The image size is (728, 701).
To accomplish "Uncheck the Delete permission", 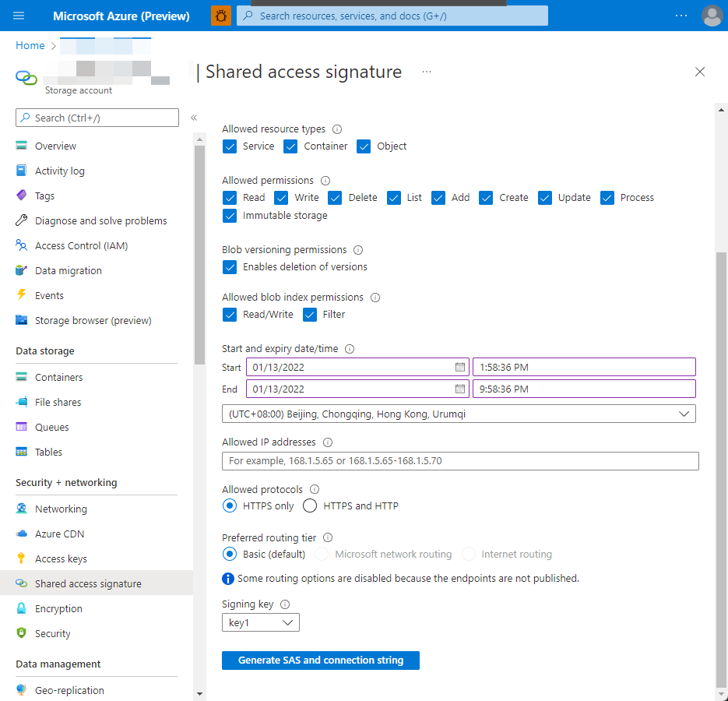I will [335, 198].
